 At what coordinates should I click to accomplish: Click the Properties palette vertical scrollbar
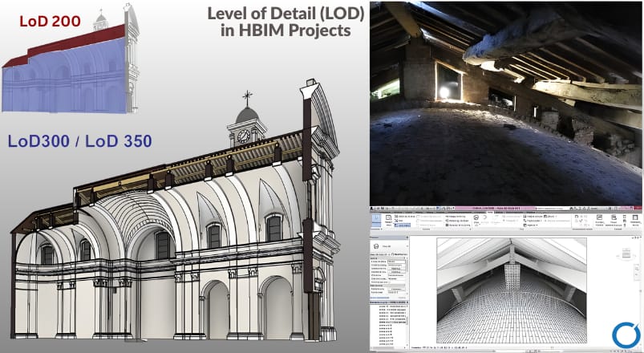(407, 276)
